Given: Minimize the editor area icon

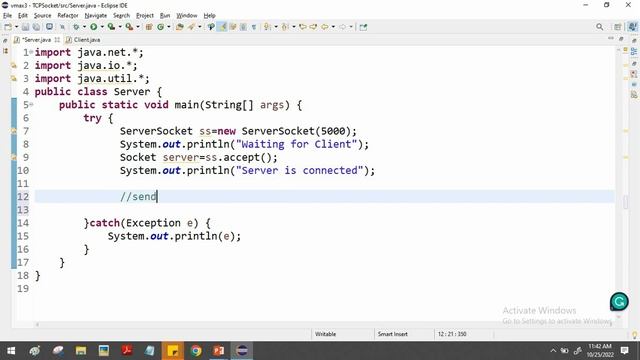Looking at the screenshot, I should (611, 38).
